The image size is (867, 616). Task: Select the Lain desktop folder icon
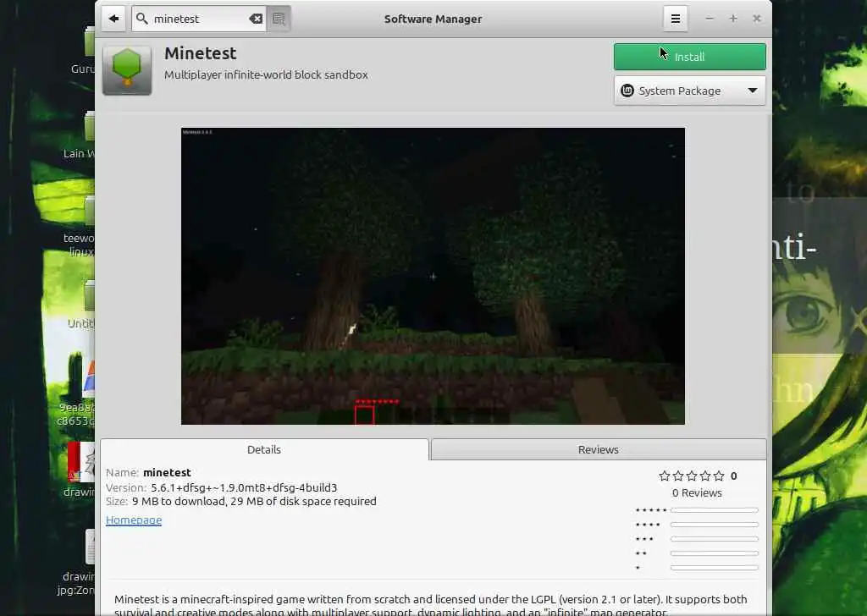point(89,126)
